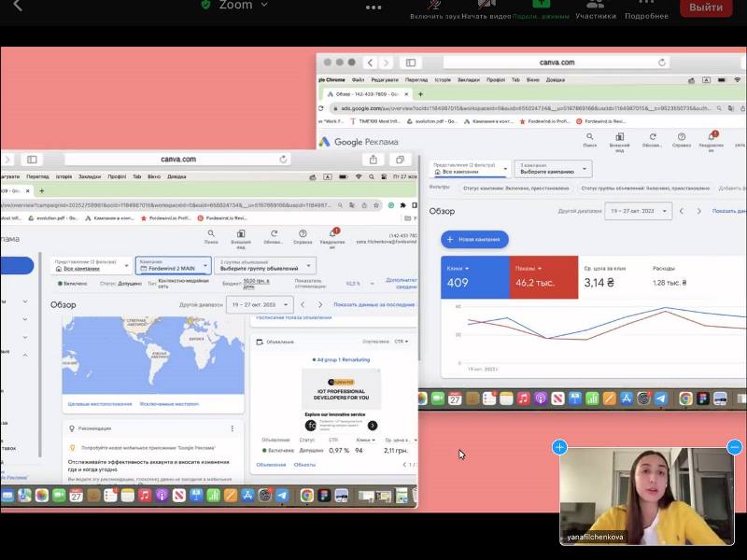747x560 pixels.
Task: Select the Клики 409 metric tile
Action: click(475, 277)
